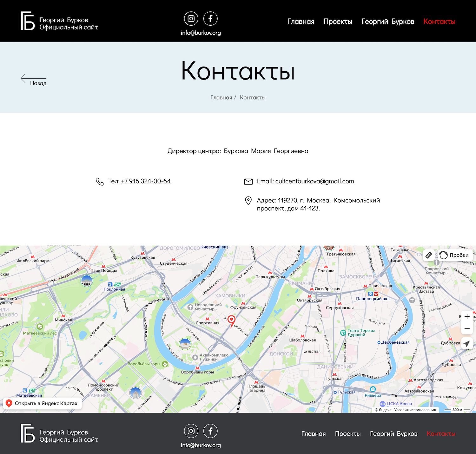Click the Новодевичий монастырь church icon

190,307
